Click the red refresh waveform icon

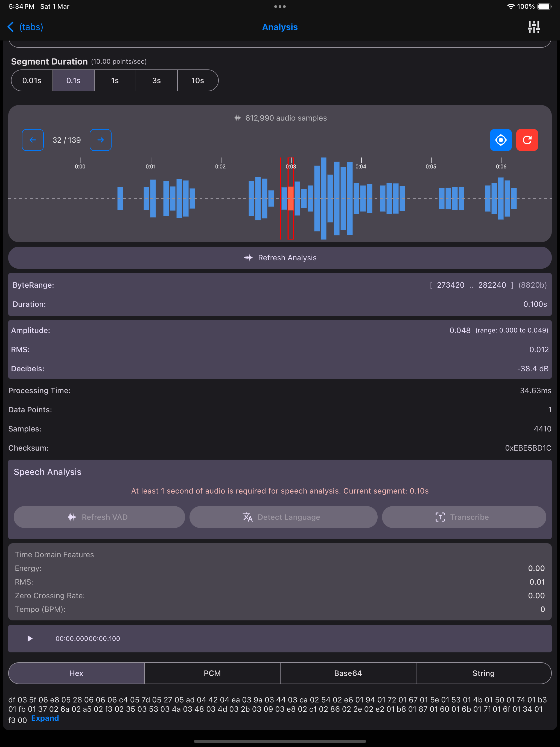tap(527, 140)
